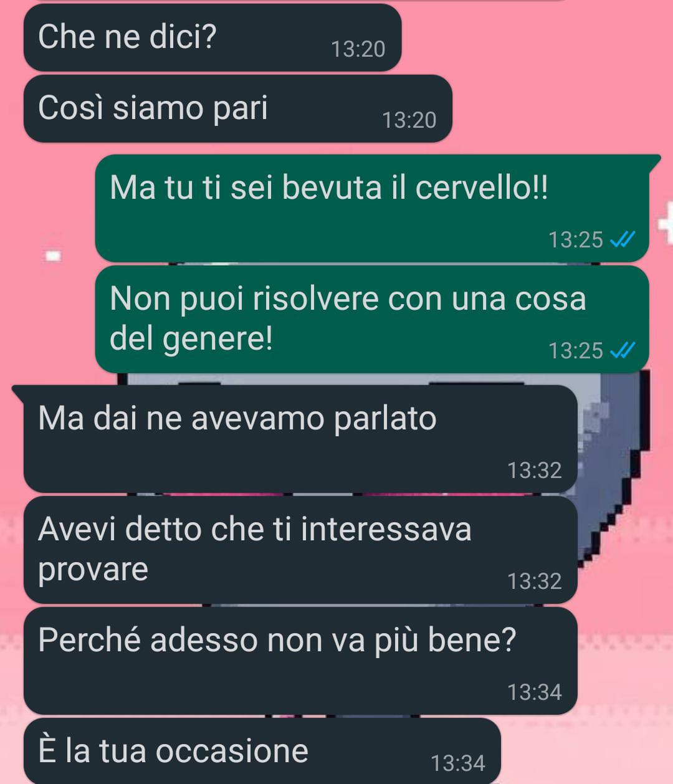Screen dimensions: 673x784
Task: Select the 'Così siamo pari' message
Action: click(x=237, y=108)
